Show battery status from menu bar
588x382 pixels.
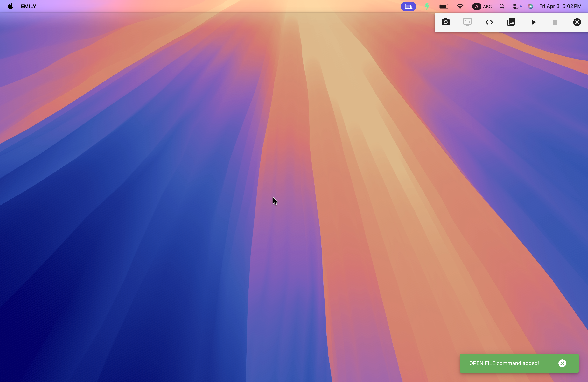(444, 6)
